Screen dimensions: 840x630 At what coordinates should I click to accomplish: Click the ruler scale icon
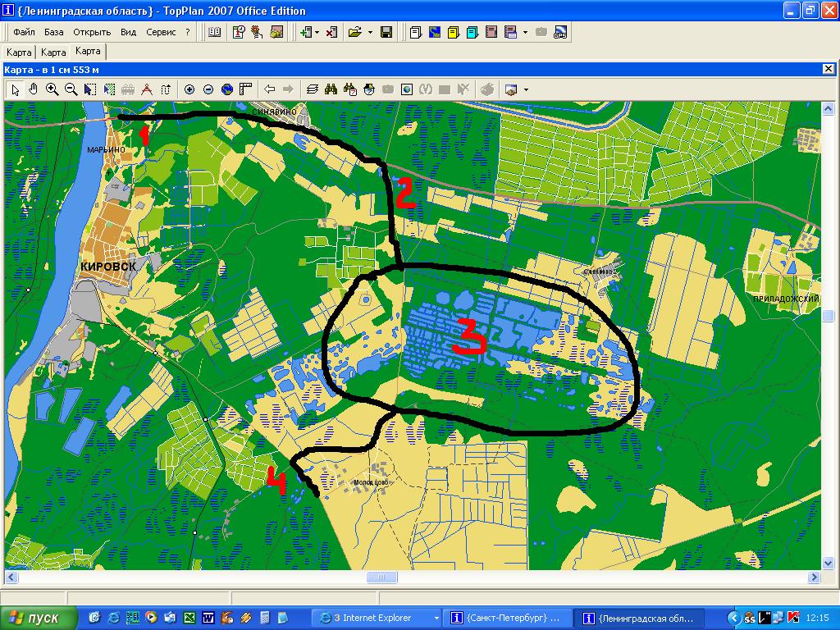coord(245,89)
